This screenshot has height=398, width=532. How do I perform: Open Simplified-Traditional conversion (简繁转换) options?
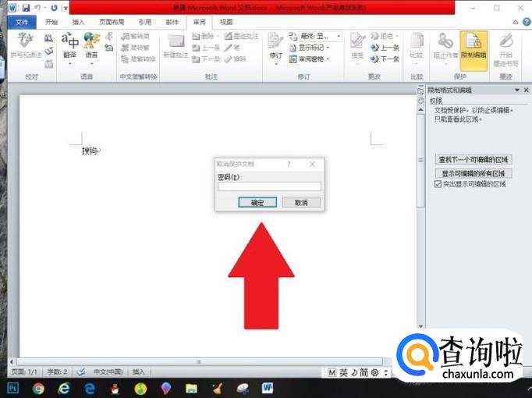pos(138,59)
